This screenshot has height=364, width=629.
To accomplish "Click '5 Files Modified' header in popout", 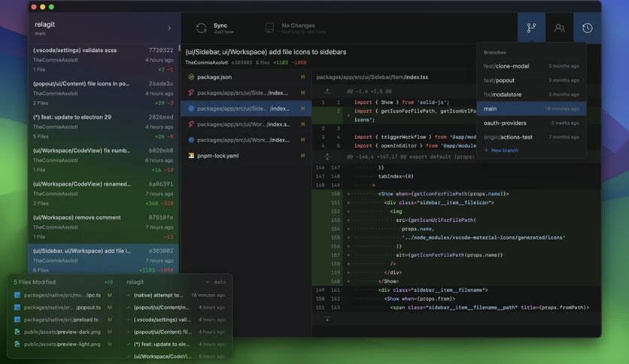I will click(35, 282).
